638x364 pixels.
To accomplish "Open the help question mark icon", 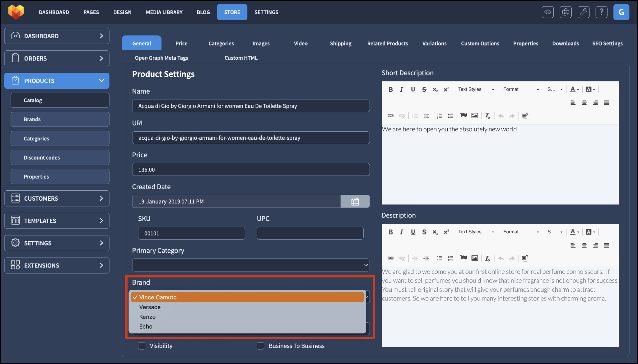I will [602, 12].
